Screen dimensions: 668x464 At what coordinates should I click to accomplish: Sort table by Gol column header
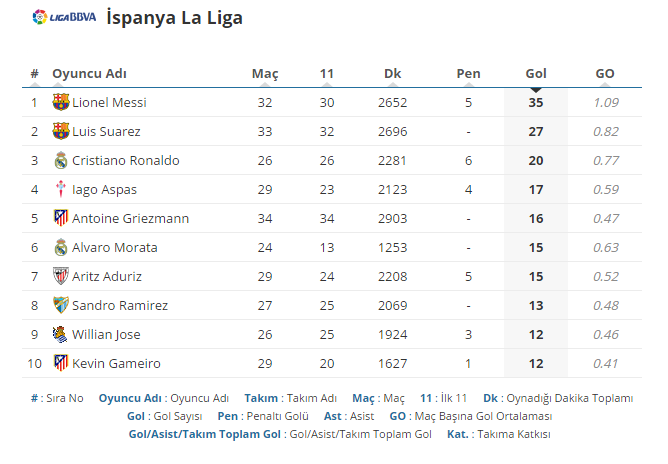click(536, 74)
